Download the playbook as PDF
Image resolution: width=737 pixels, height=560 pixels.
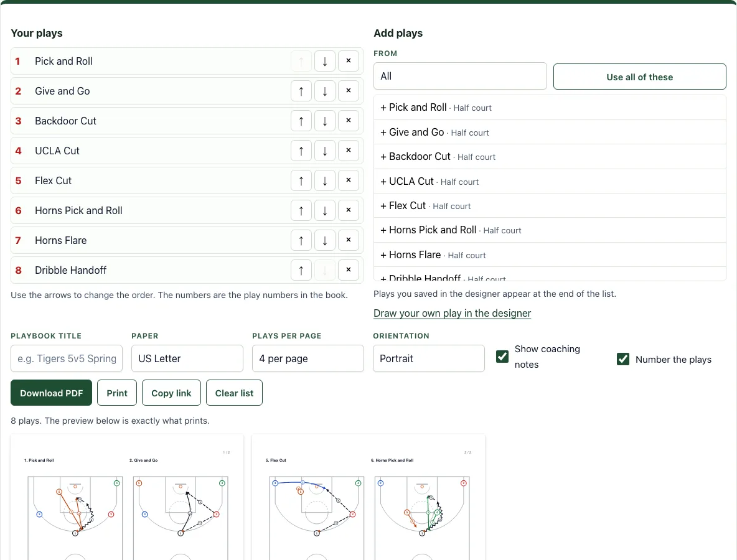coord(51,393)
